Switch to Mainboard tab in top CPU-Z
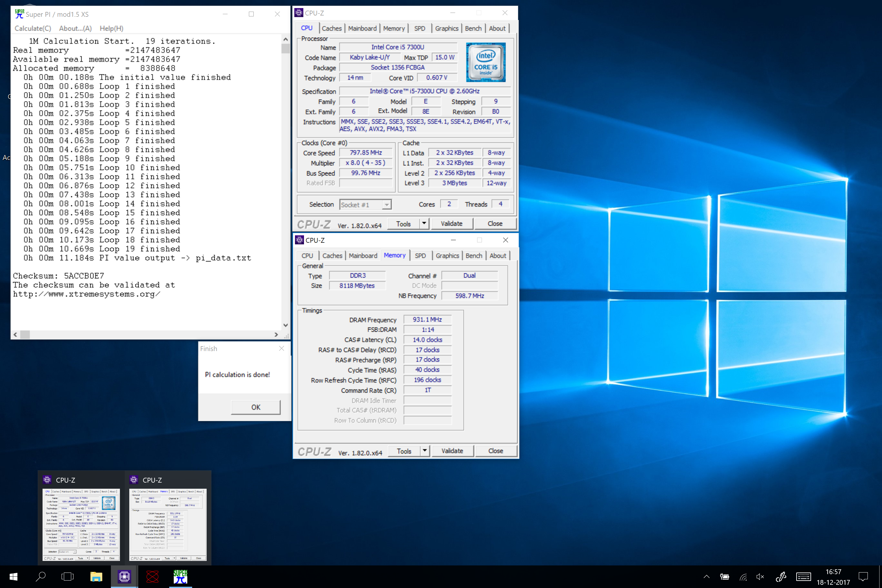This screenshot has height=588, width=882. [x=362, y=28]
